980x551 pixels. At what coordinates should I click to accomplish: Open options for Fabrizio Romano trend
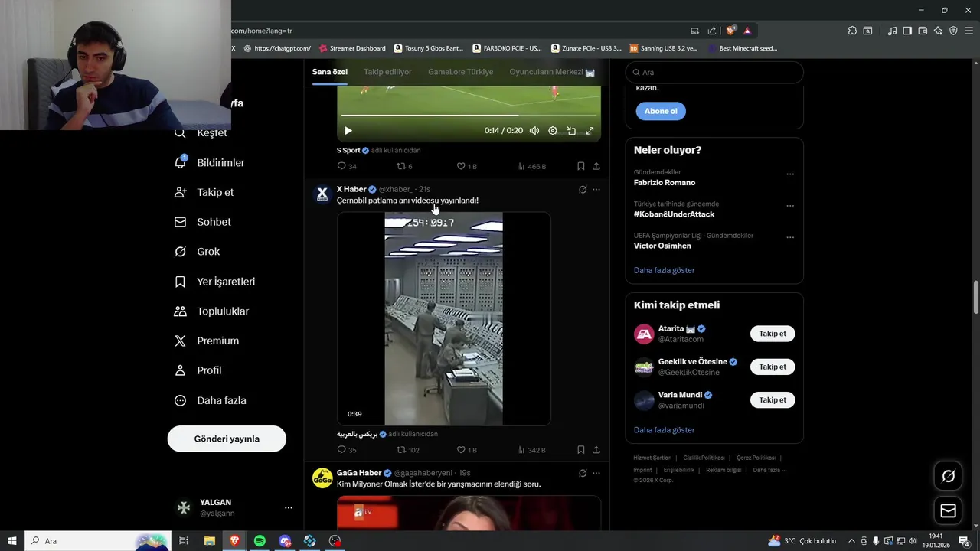coord(790,174)
